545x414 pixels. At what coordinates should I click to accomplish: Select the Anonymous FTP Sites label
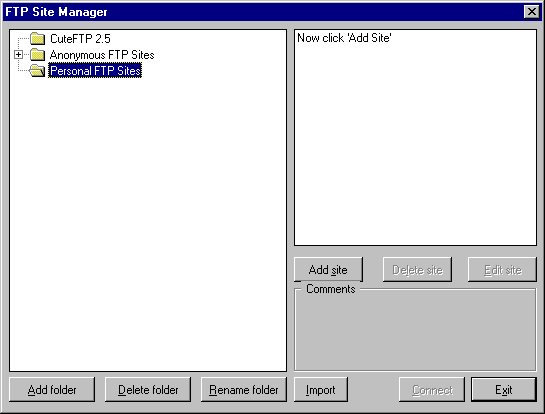pyautogui.click(x=102, y=55)
